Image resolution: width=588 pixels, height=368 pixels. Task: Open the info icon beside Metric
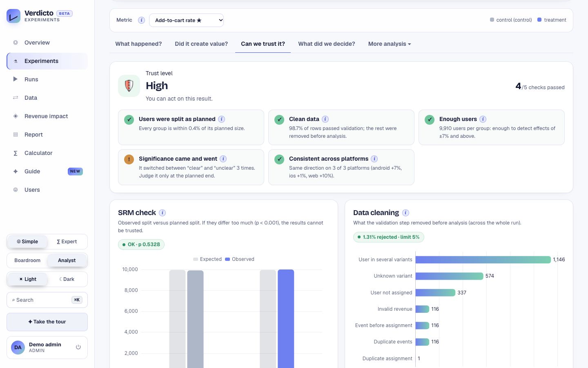tap(141, 20)
